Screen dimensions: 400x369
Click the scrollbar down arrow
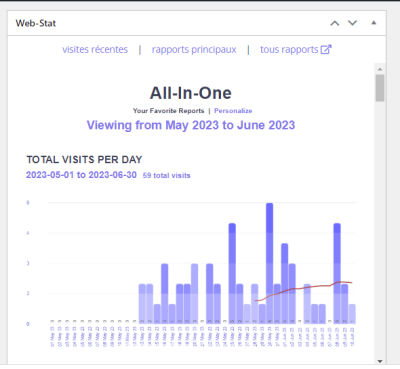[380, 361]
